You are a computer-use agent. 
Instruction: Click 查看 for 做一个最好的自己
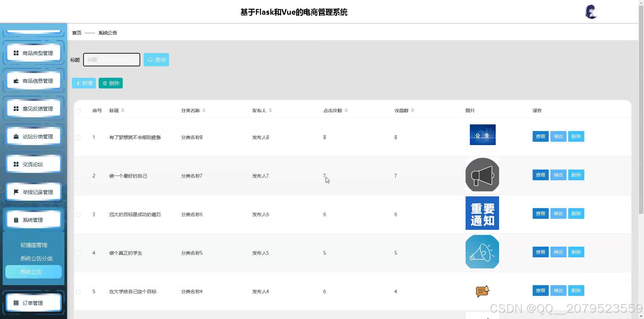tap(540, 175)
